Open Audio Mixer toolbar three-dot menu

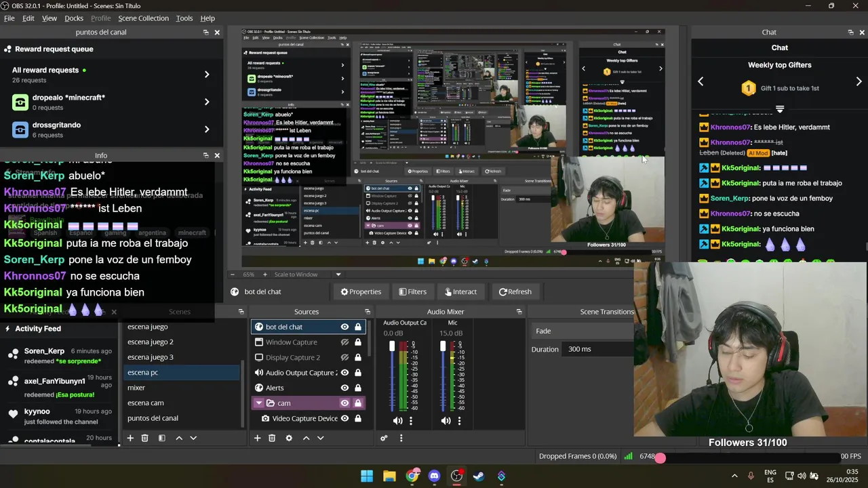[x=401, y=438]
